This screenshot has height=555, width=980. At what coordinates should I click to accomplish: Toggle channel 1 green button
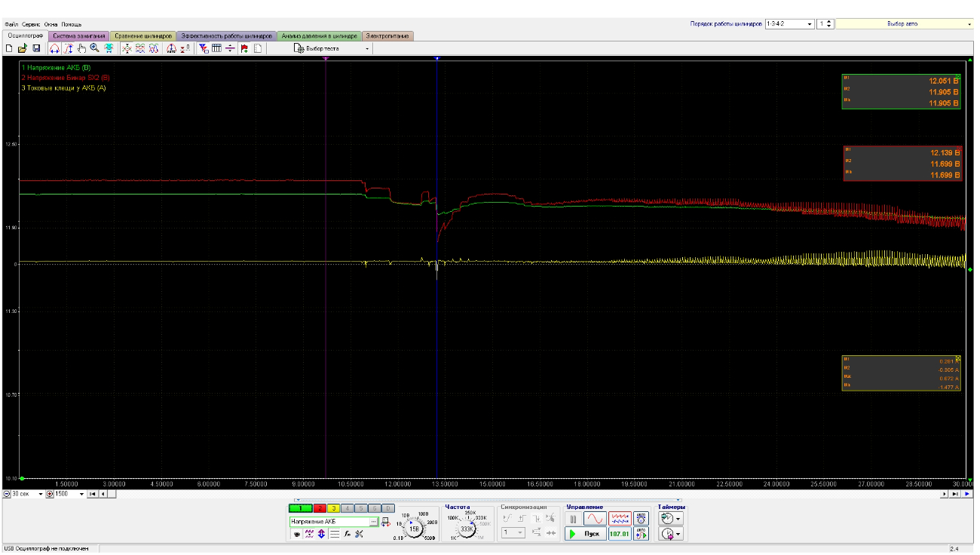[x=301, y=509]
